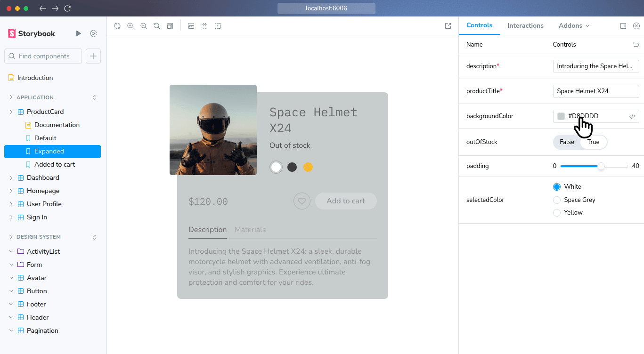Change the preview background
Screen dimensions: 644x354
[170, 26]
